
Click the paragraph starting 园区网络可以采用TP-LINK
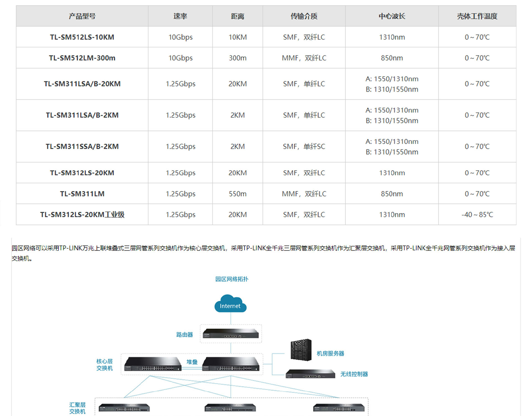[263, 253]
